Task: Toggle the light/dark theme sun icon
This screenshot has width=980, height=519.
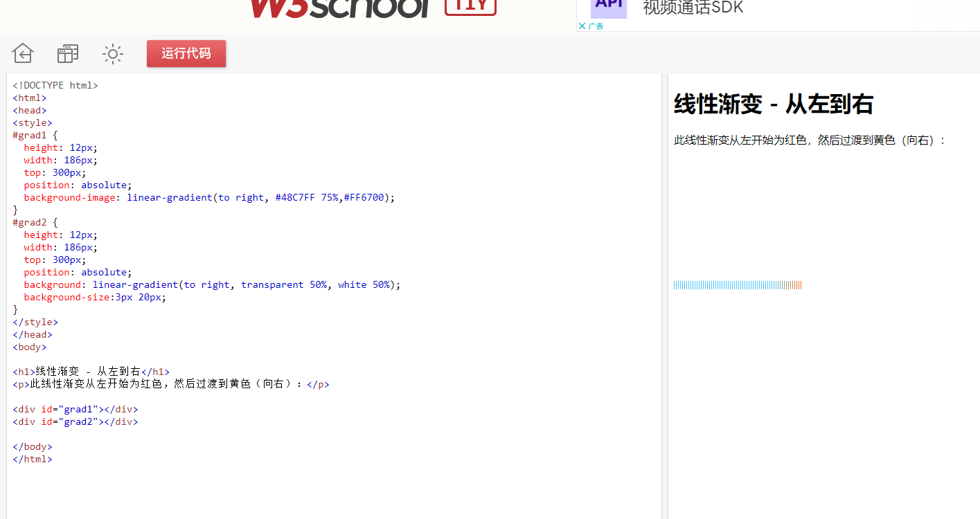Action: [113, 53]
